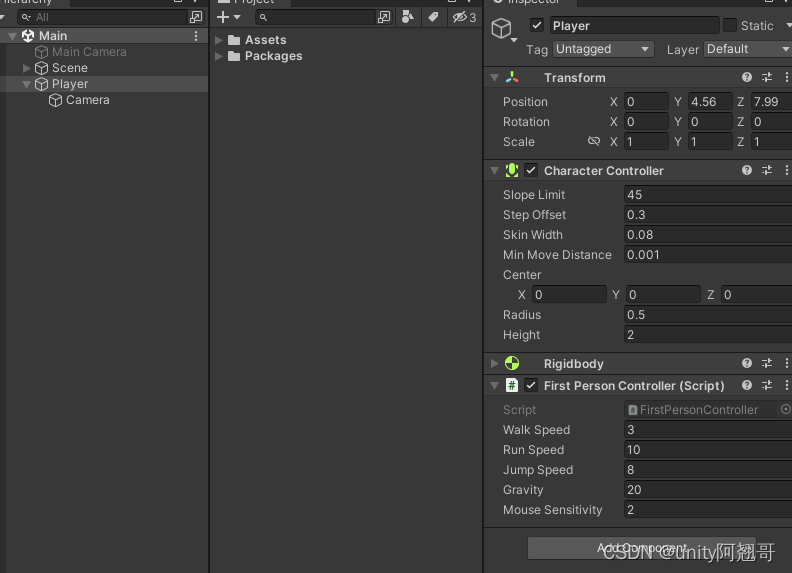
Task: Click the Step Offset field 0.3
Action: click(708, 215)
